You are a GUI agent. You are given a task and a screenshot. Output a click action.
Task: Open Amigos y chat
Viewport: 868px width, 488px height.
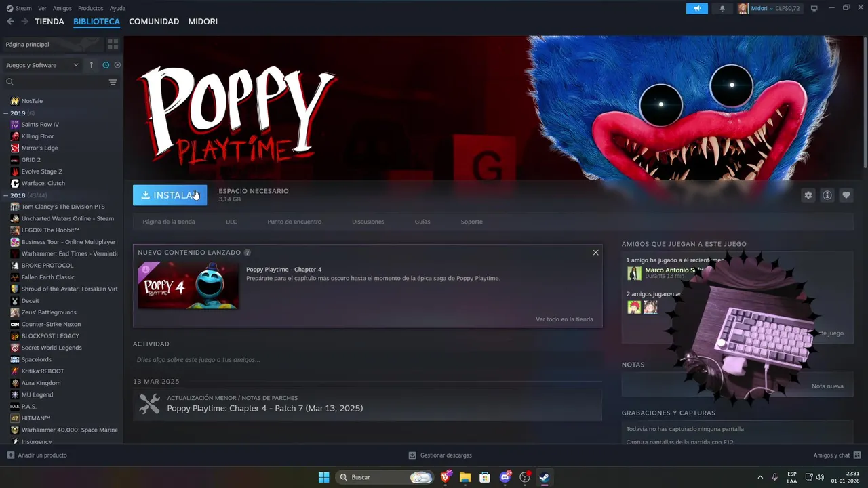[837, 455]
